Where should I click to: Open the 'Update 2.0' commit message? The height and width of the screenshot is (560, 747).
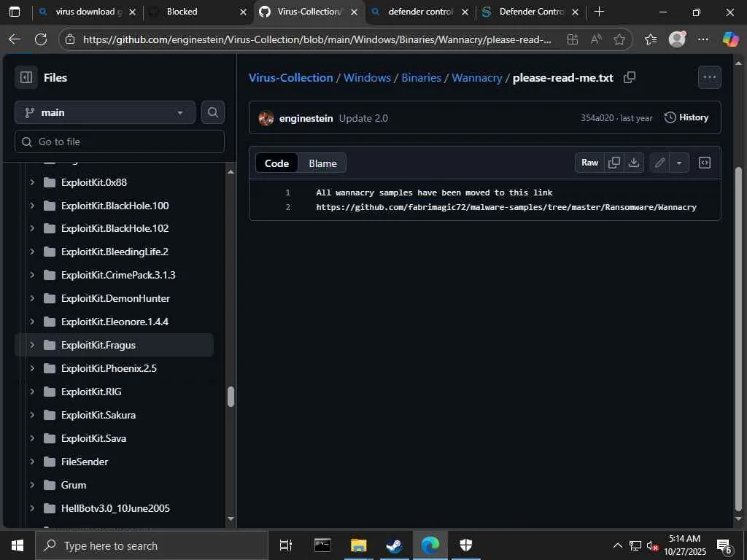coord(363,119)
